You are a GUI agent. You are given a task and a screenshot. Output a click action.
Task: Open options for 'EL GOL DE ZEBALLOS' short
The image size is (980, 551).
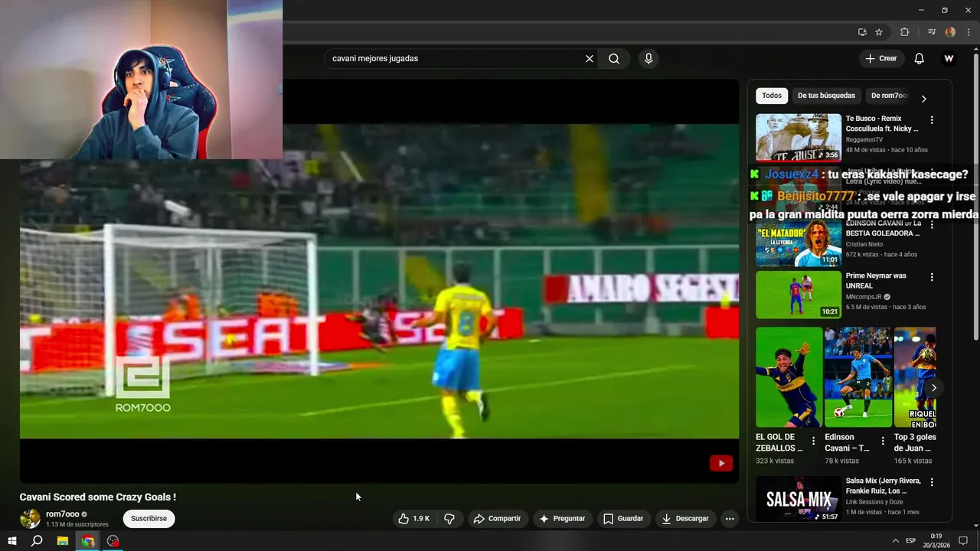point(813,441)
